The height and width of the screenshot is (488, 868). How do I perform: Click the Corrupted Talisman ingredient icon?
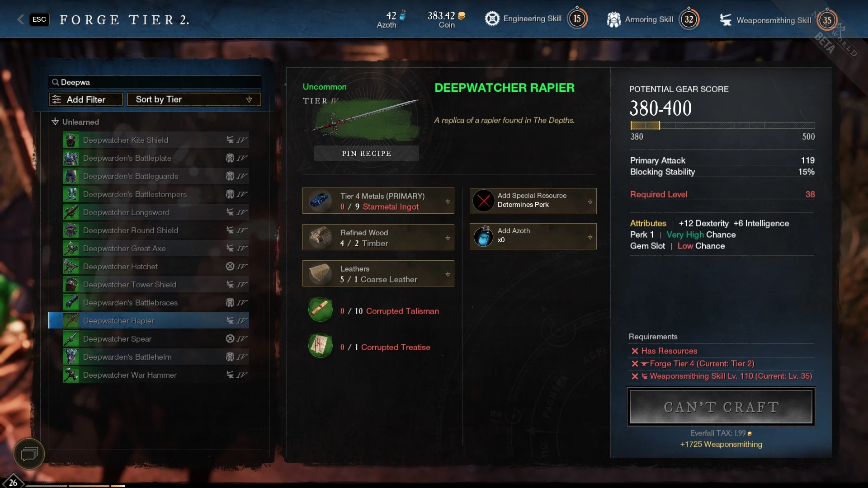pos(321,310)
